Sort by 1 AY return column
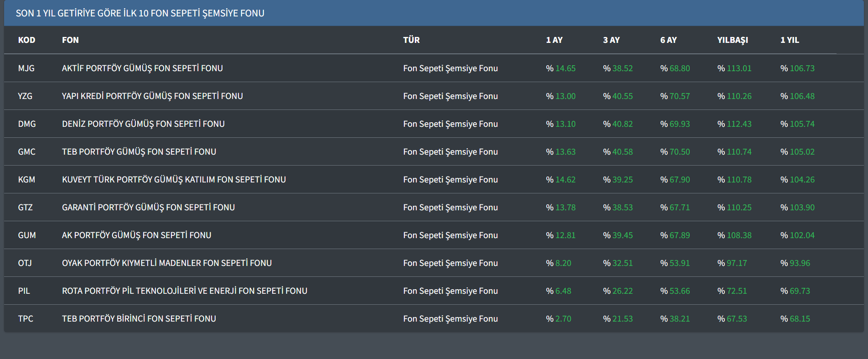 pos(554,40)
